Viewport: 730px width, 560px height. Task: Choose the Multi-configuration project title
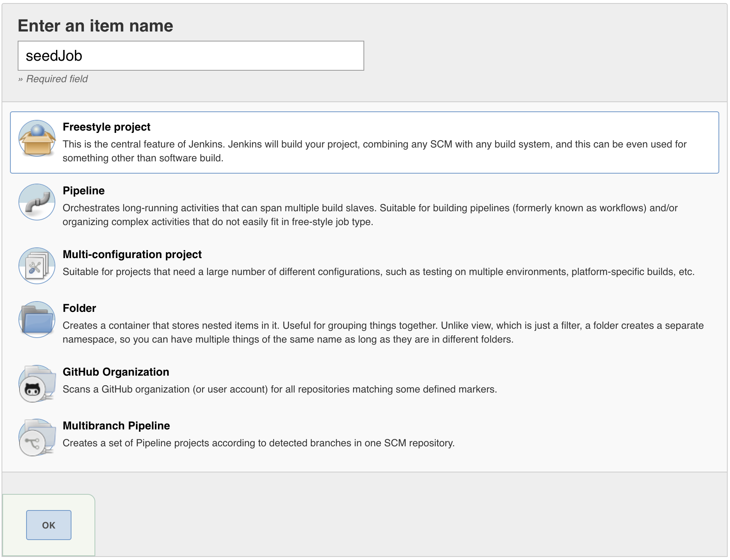[132, 254]
